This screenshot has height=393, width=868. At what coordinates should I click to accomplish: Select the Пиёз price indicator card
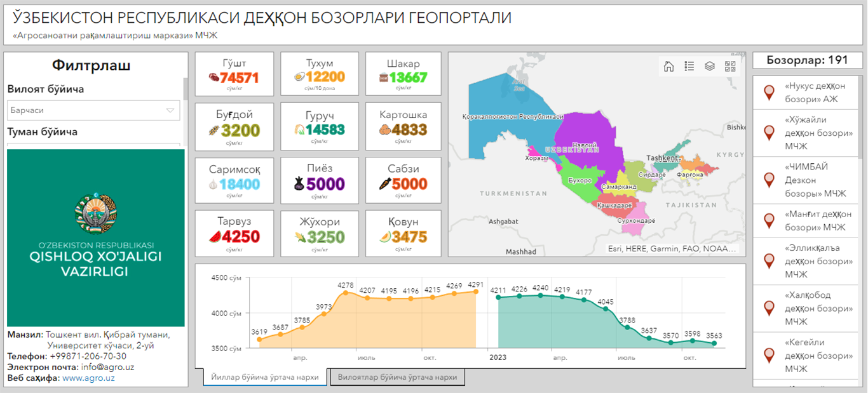click(320, 180)
